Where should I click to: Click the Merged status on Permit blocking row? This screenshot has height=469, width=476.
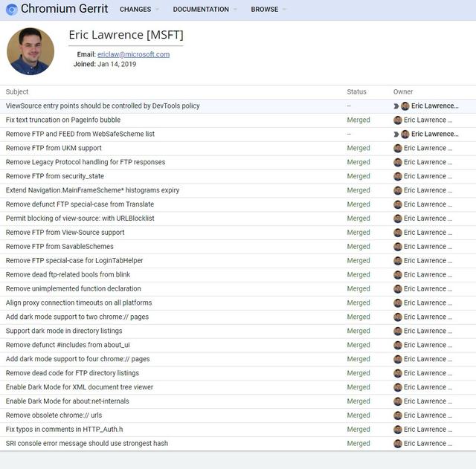click(358, 219)
